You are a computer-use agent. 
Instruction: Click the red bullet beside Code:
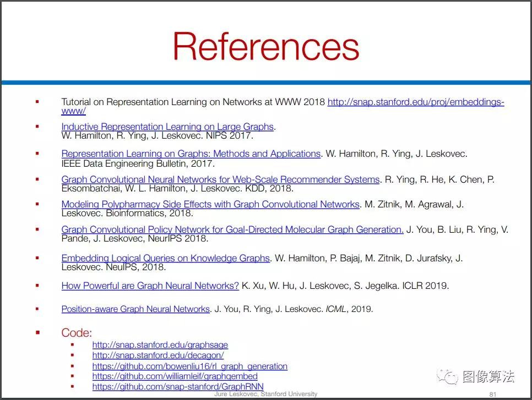coord(37,332)
